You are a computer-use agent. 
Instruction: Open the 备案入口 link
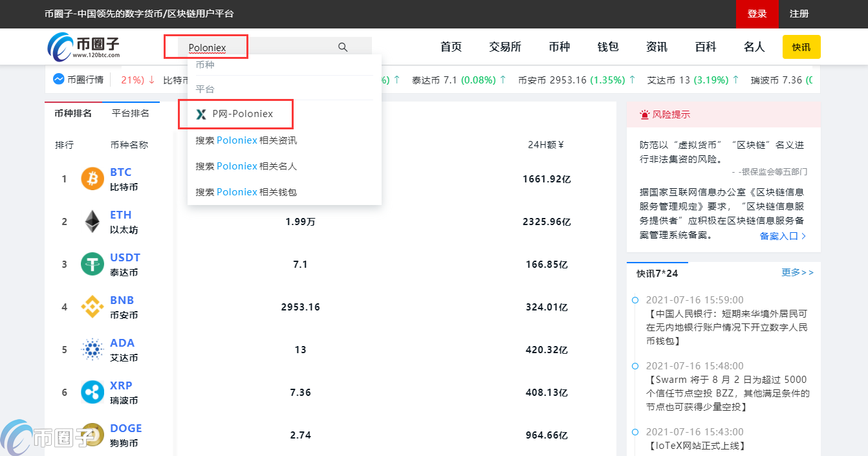(x=783, y=236)
